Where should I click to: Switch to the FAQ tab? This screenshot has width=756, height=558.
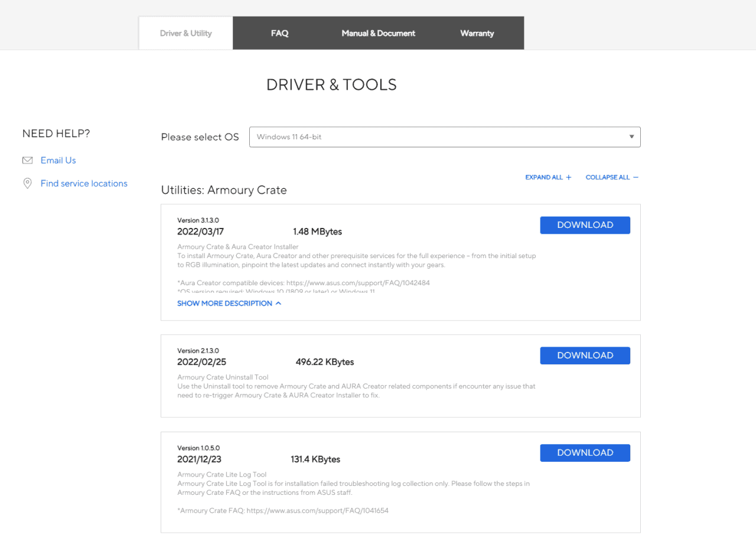coord(279,33)
